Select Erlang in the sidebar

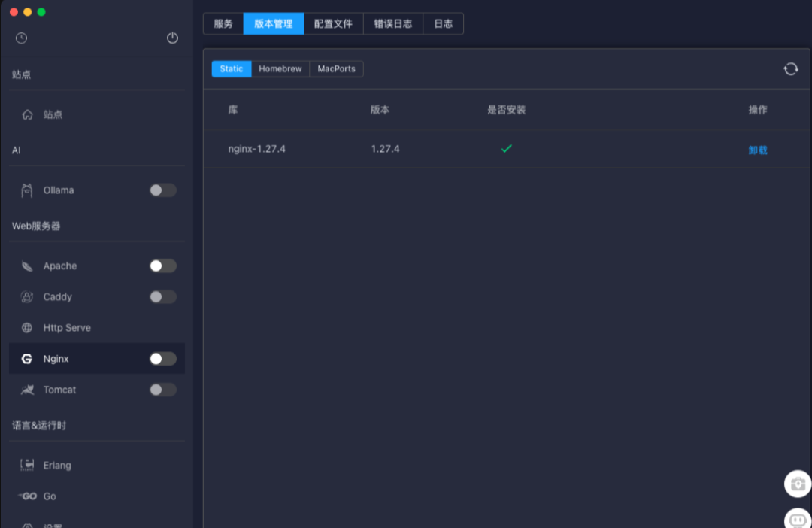[97, 465]
